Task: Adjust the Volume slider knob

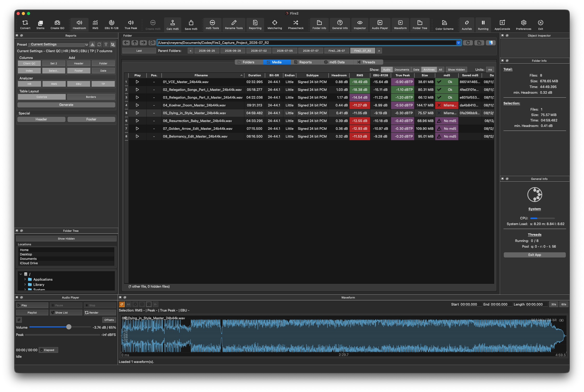Action: 69,327
